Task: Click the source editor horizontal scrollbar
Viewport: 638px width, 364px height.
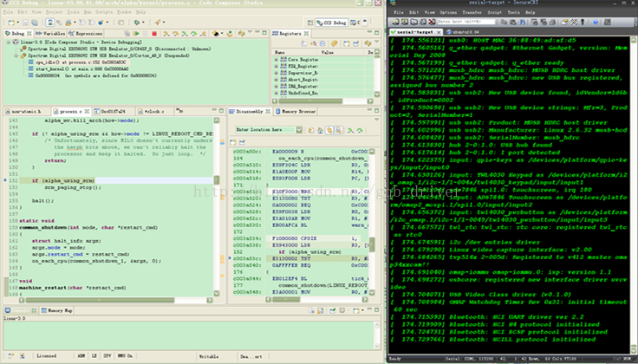Action: (115, 300)
